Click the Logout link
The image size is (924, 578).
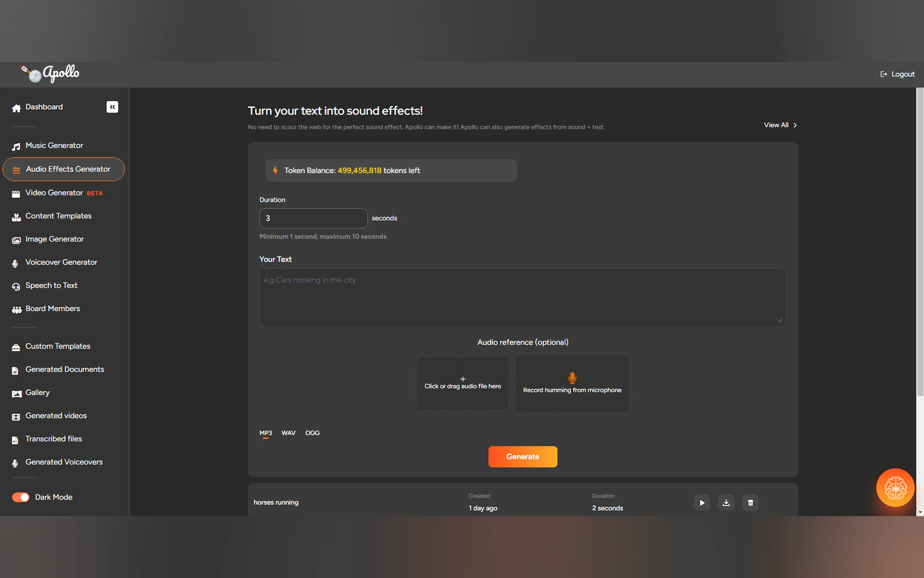(x=897, y=74)
